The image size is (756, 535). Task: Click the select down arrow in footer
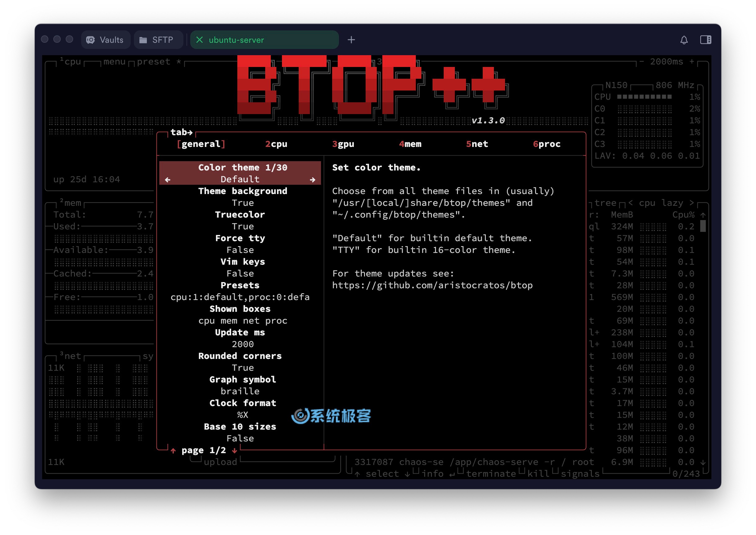pyautogui.click(x=407, y=474)
